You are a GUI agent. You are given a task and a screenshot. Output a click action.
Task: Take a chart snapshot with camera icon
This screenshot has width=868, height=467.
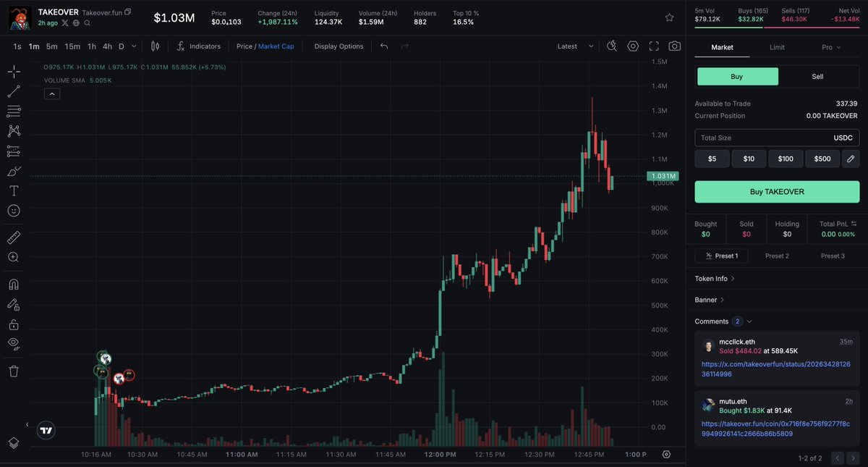[674, 46]
